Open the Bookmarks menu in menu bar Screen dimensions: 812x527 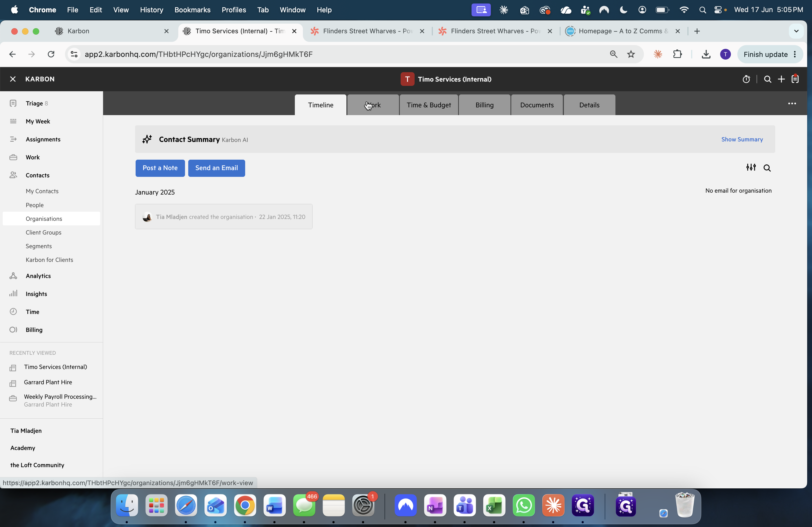point(193,10)
